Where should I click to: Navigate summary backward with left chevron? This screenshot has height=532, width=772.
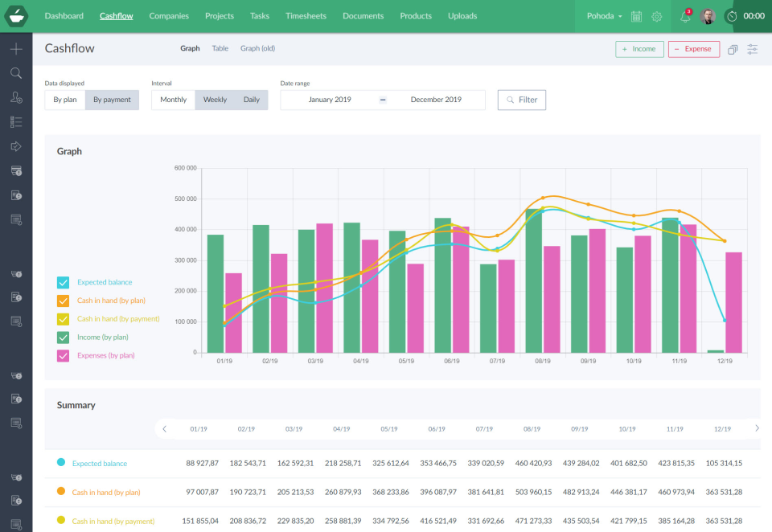(165, 429)
